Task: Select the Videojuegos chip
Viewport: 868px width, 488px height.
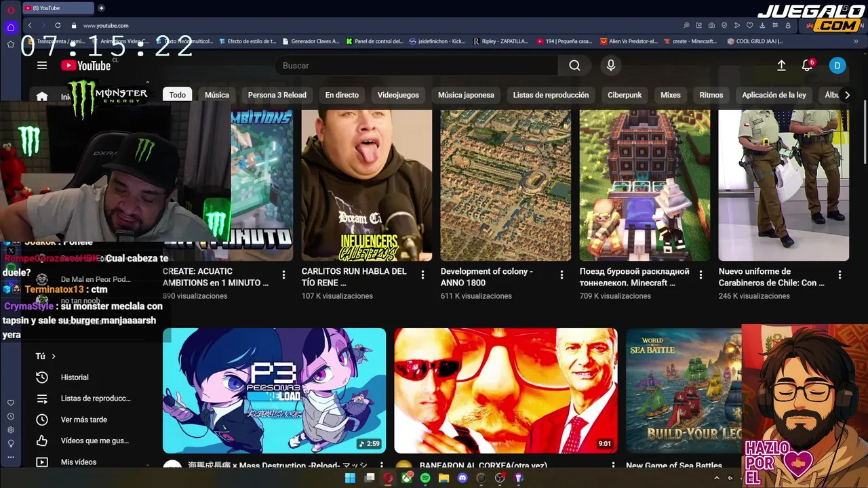Action: click(x=398, y=95)
